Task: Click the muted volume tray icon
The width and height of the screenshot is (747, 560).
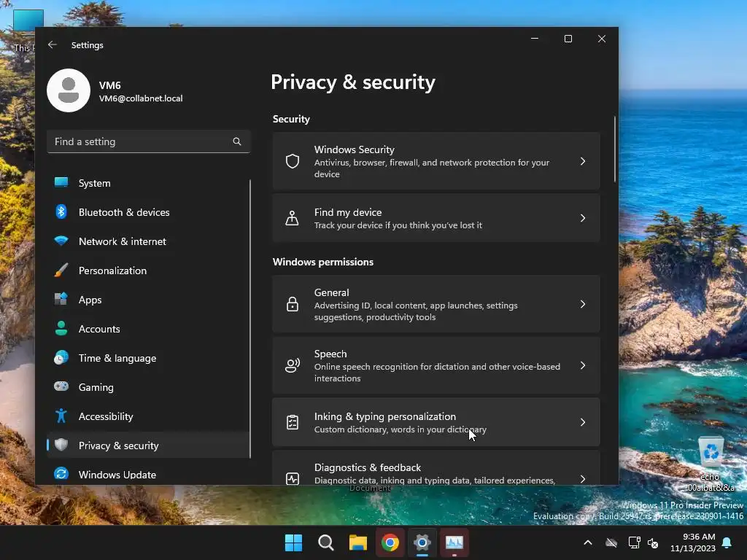Action: click(x=653, y=542)
